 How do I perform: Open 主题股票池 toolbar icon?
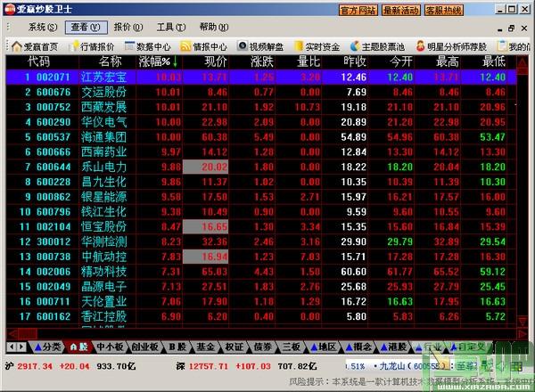pos(377,46)
